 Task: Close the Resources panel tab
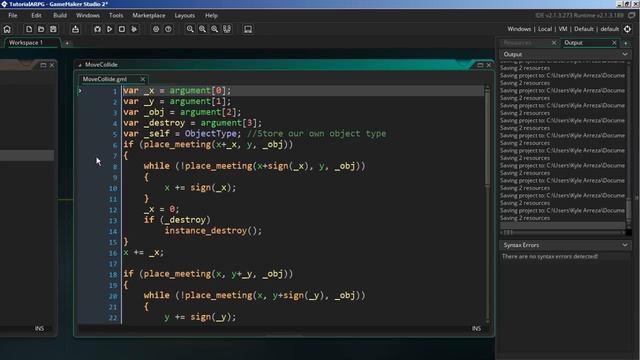554,43
